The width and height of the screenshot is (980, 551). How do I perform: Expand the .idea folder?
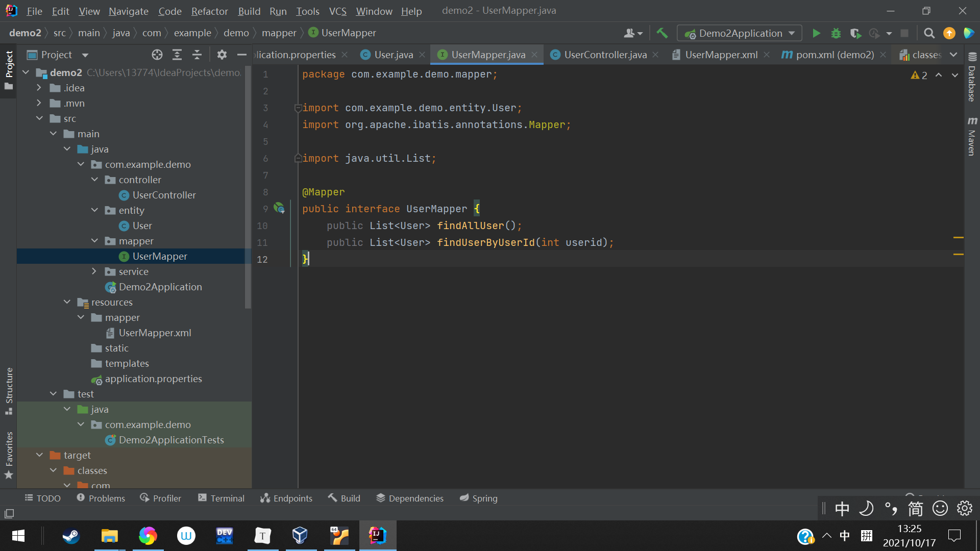pos(39,88)
